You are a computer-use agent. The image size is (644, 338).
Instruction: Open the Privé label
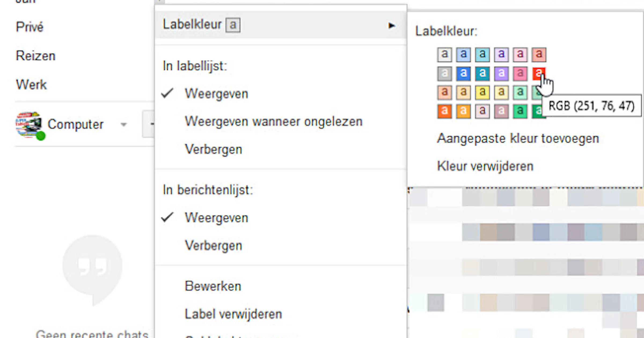[x=30, y=27]
